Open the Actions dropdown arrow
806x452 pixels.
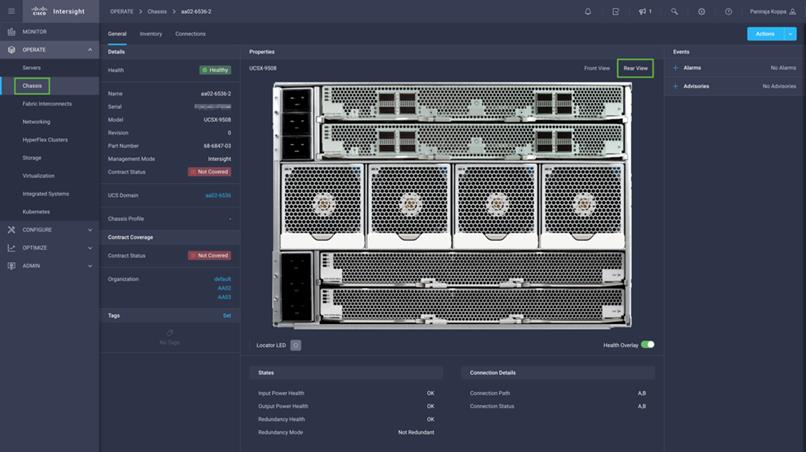[790, 34]
